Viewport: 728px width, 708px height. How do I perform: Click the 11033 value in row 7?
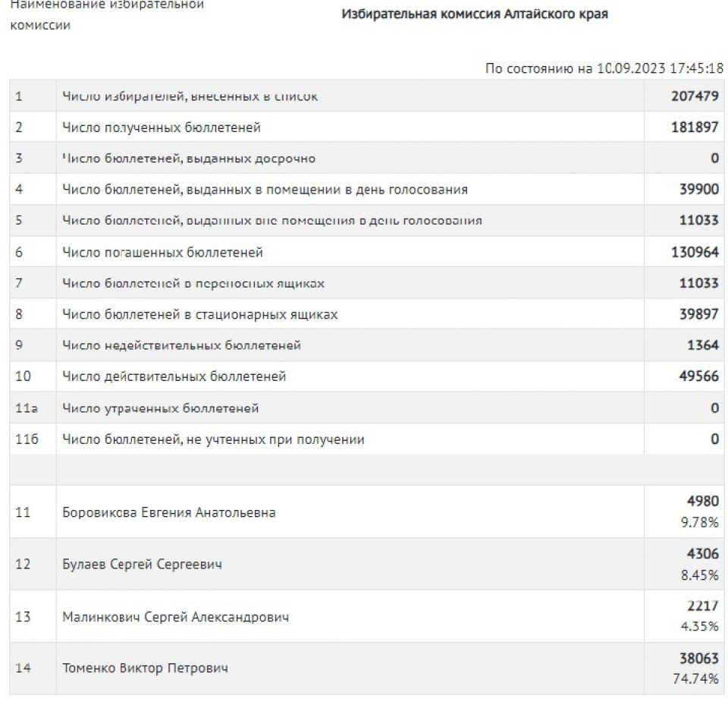[698, 283]
